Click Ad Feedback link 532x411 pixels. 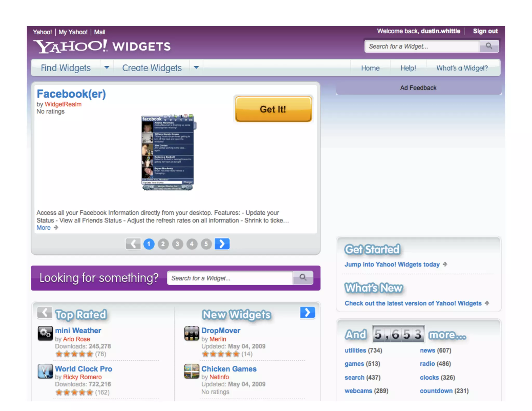(418, 88)
